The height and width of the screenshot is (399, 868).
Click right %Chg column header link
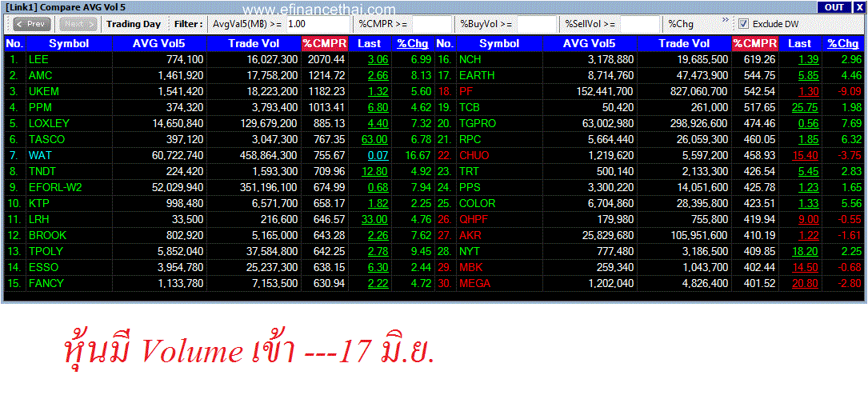click(x=843, y=44)
